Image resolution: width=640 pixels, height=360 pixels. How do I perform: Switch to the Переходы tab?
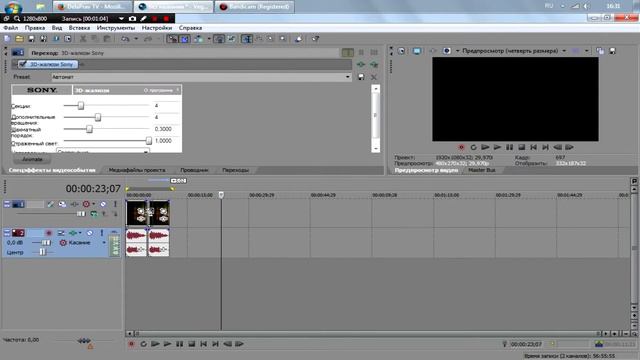click(x=236, y=170)
